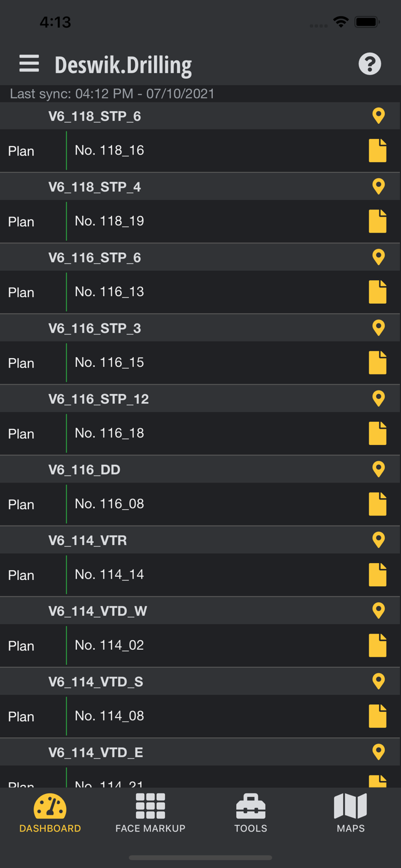The height and width of the screenshot is (868, 401).
Task: Open plan row No. 116_13
Action: tap(200, 292)
